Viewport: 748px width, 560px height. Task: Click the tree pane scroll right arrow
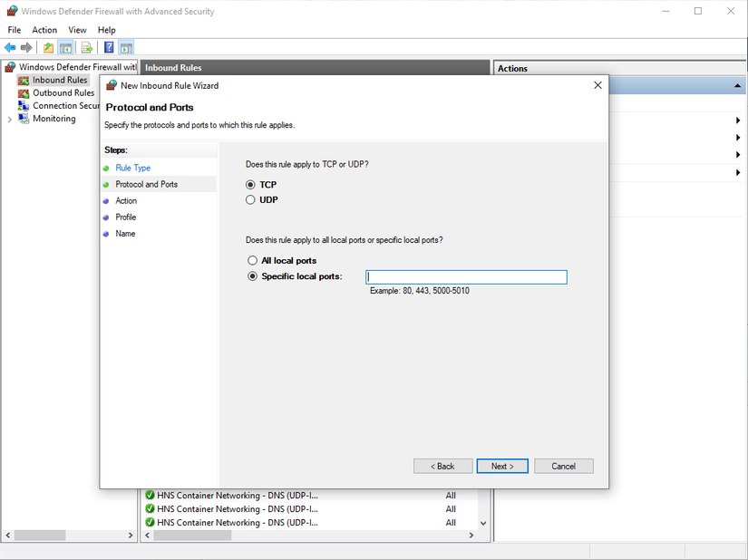click(131, 536)
